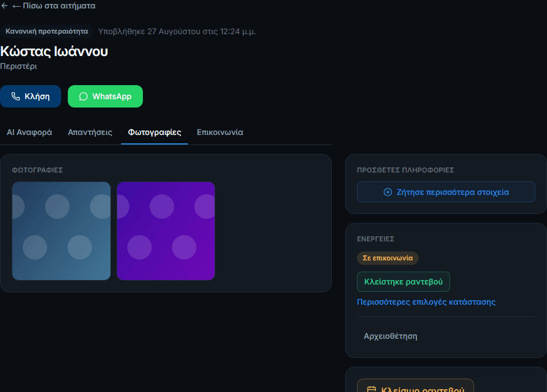Open the blue photo thumbnail
The width and height of the screenshot is (547, 392).
pyautogui.click(x=62, y=231)
